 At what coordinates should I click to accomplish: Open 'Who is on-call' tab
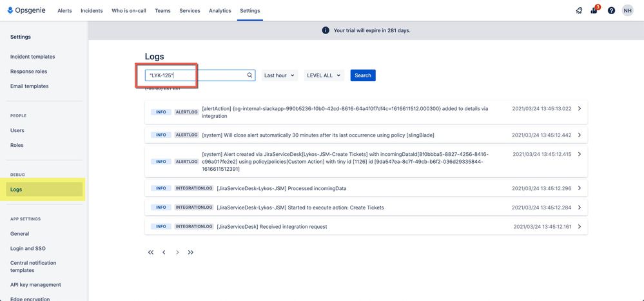pos(128,11)
